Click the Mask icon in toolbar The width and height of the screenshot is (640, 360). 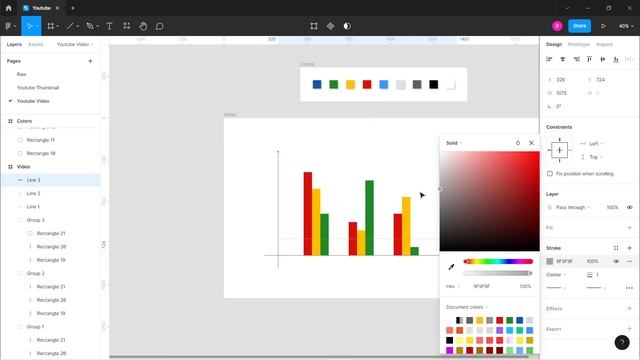pyautogui.click(x=347, y=26)
